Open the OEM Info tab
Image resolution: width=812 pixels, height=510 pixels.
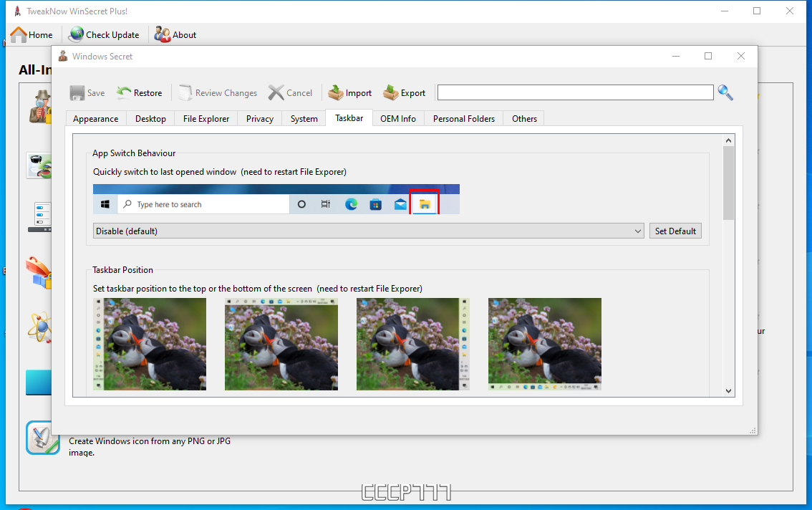(x=397, y=119)
